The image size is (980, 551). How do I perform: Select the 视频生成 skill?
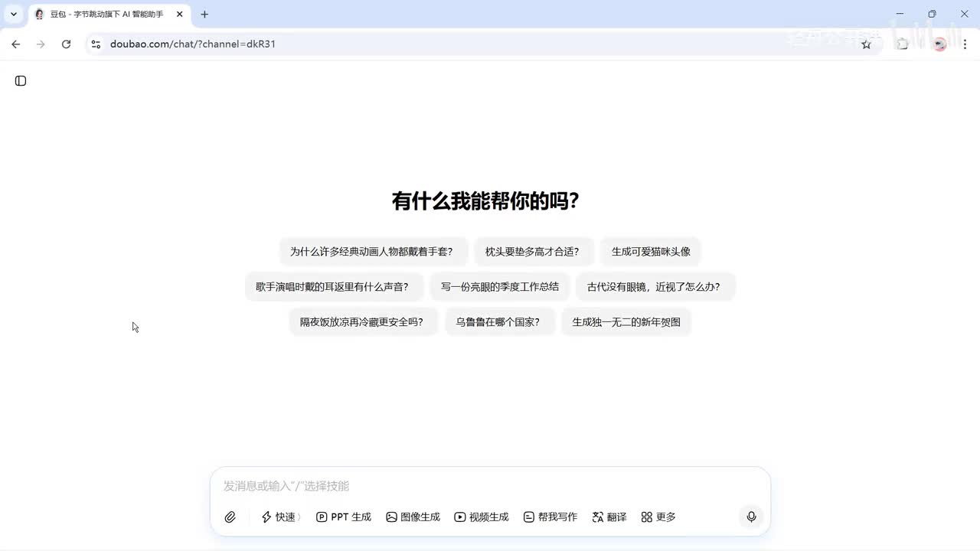tap(482, 517)
